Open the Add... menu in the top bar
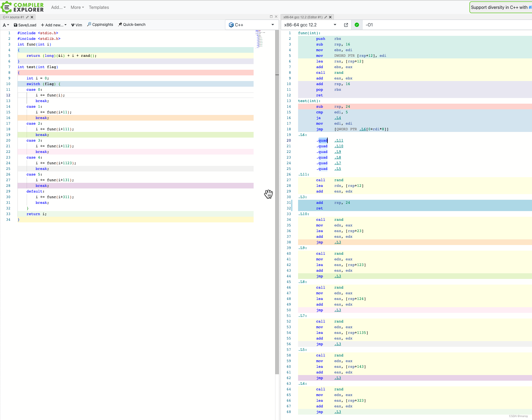The height and width of the screenshot is (420, 532). click(58, 7)
